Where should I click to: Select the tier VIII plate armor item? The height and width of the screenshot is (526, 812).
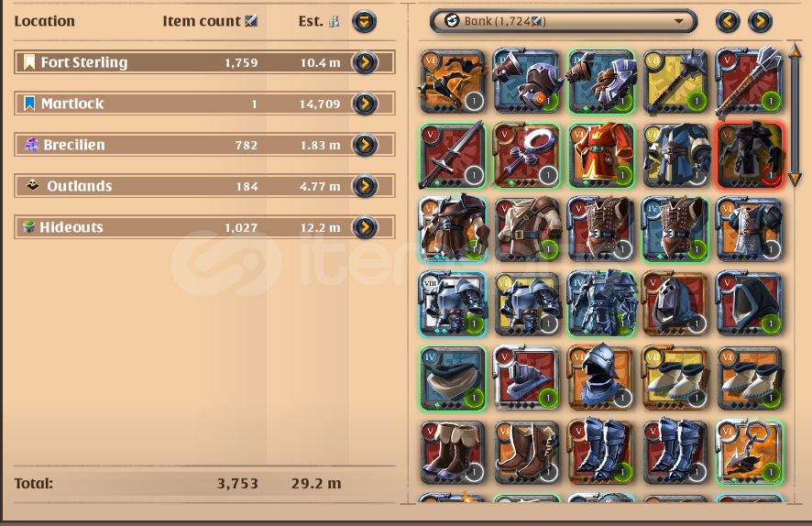[x=453, y=304]
